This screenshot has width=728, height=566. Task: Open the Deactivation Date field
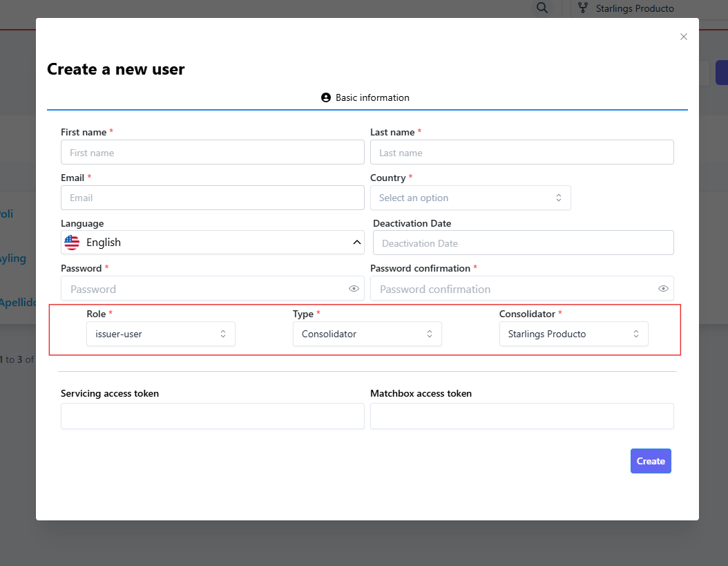[x=523, y=243]
